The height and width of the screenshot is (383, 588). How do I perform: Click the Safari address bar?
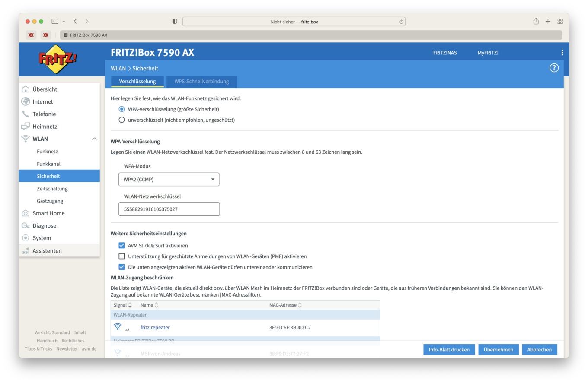tap(294, 22)
